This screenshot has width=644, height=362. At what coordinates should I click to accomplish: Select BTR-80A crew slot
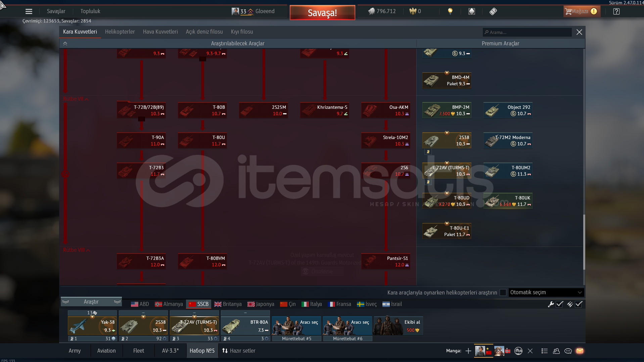[x=245, y=326]
